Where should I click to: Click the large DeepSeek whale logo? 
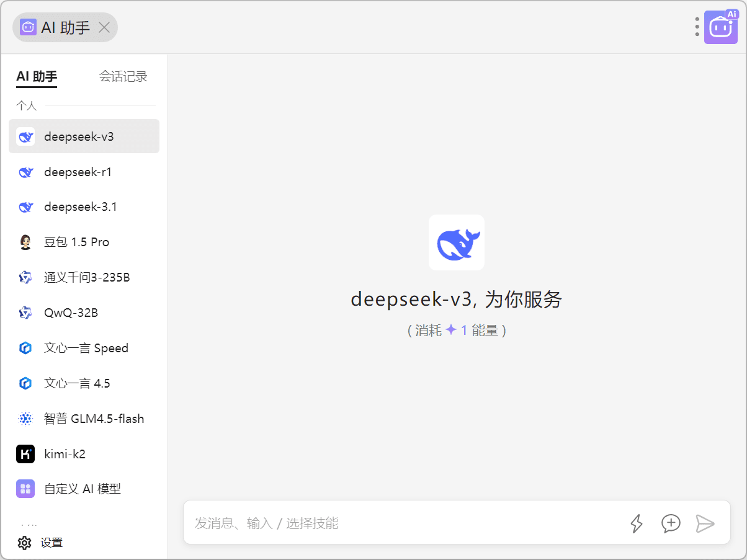tap(457, 242)
